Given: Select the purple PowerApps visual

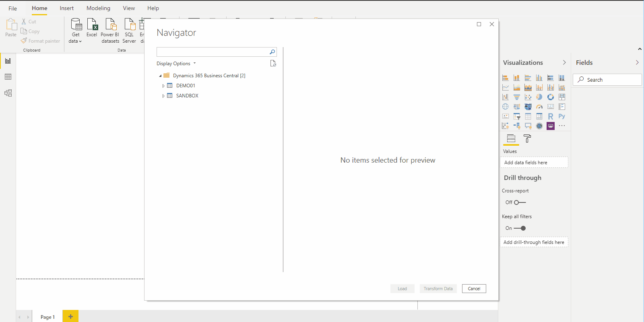Looking at the screenshot, I should click(551, 126).
